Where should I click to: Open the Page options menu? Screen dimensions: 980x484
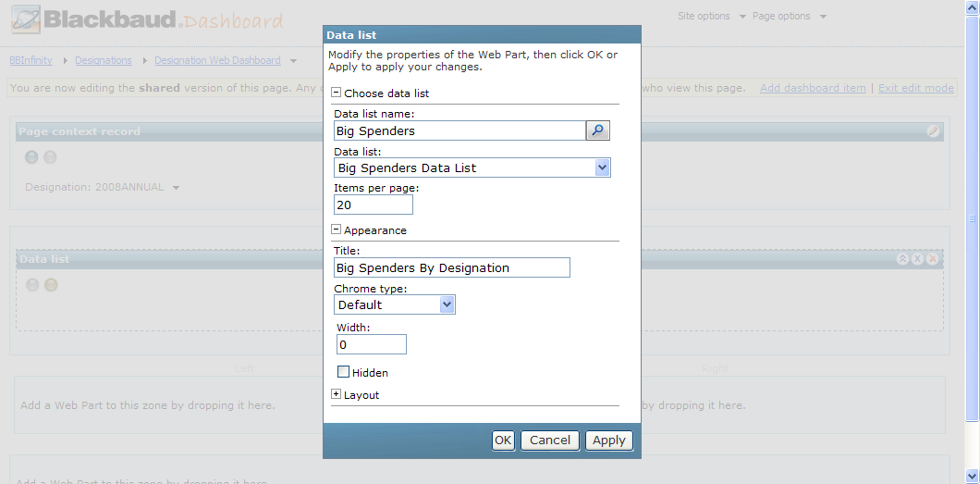789,17
